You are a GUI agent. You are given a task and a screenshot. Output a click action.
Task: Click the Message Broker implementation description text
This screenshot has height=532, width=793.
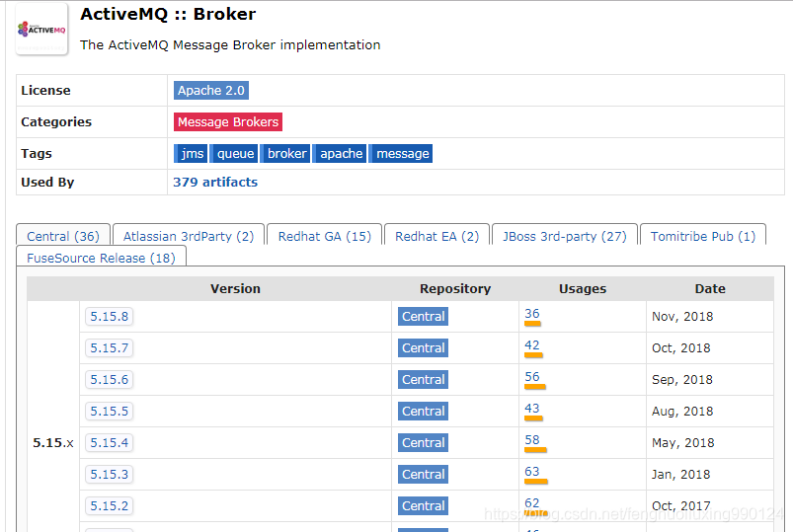point(230,45)
